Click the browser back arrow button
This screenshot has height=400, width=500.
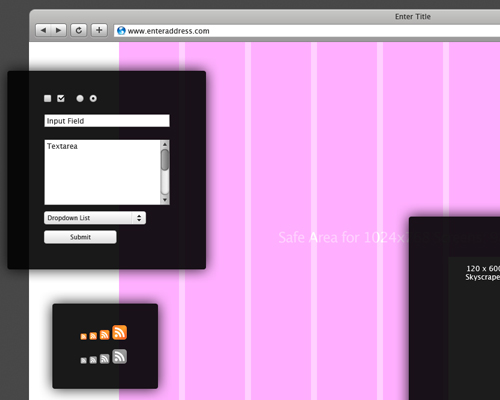[43, 30]
